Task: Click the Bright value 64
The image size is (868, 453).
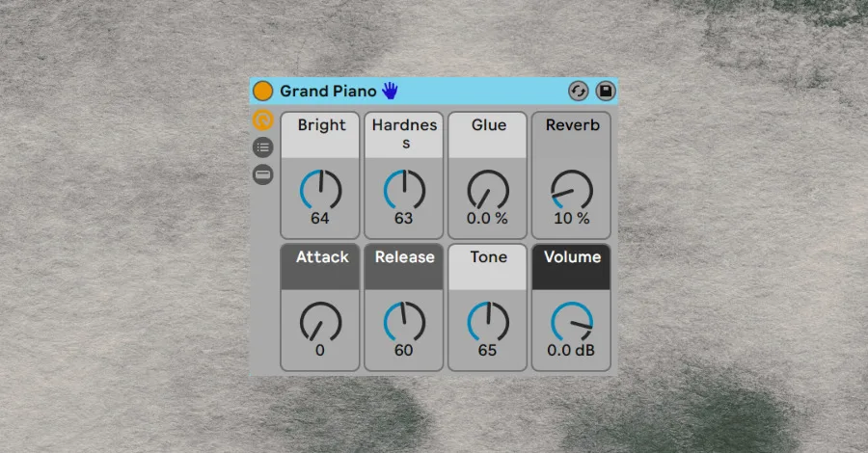Action: (320, 219)
